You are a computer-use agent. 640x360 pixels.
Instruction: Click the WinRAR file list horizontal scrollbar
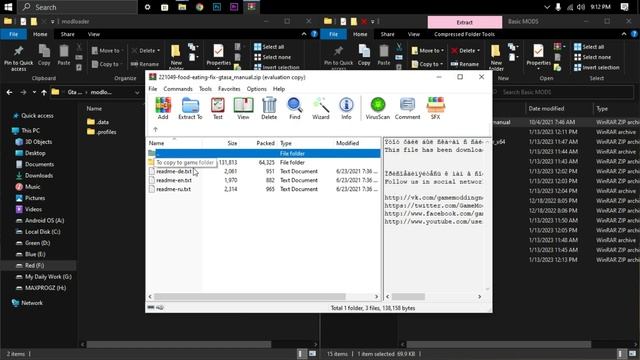click(249, 297)
